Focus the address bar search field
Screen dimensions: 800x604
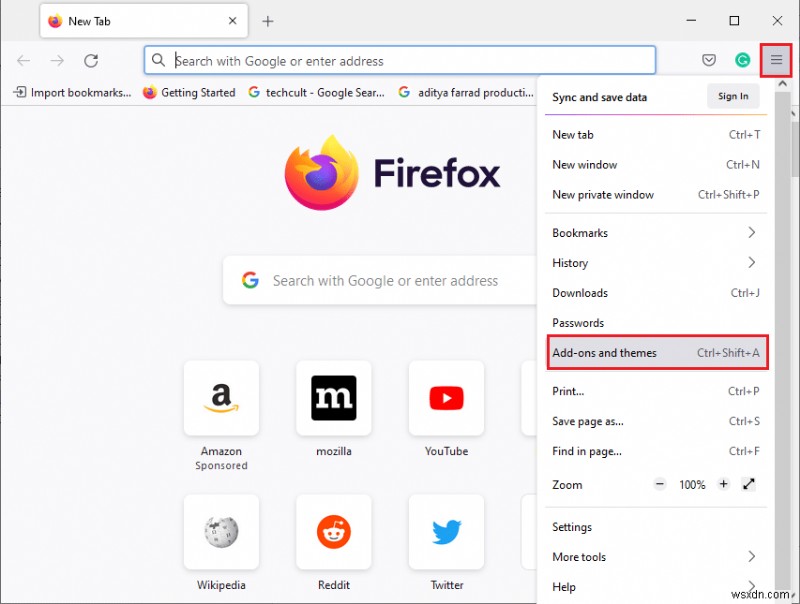click(x=399, y=61)
